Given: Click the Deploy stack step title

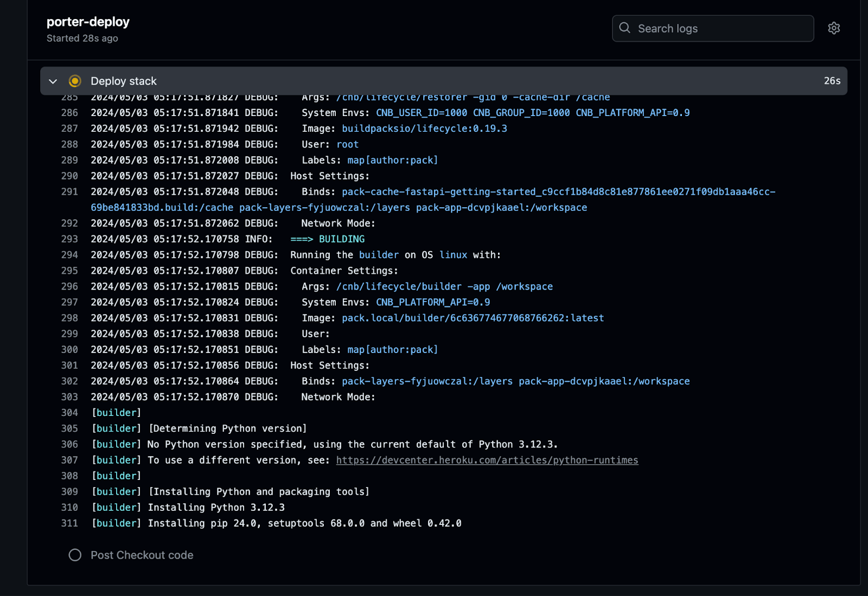Looking at the screenshot, I should click(x=124, y=81).
